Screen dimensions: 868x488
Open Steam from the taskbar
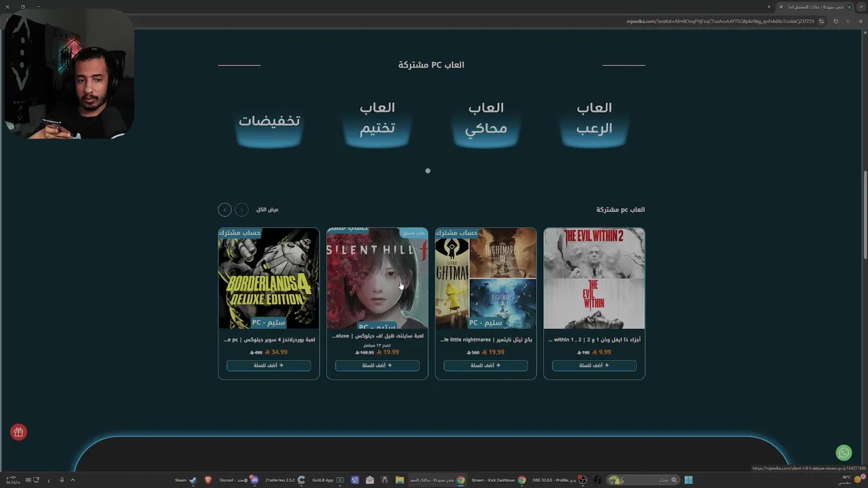[x=186, y=480]
